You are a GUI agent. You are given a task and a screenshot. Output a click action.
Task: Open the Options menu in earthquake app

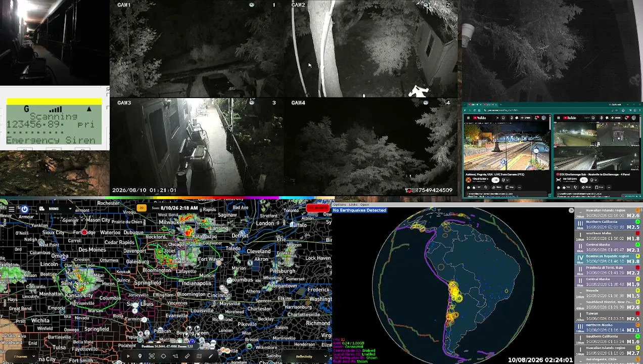pyautogui.click(x=339, y=204)
